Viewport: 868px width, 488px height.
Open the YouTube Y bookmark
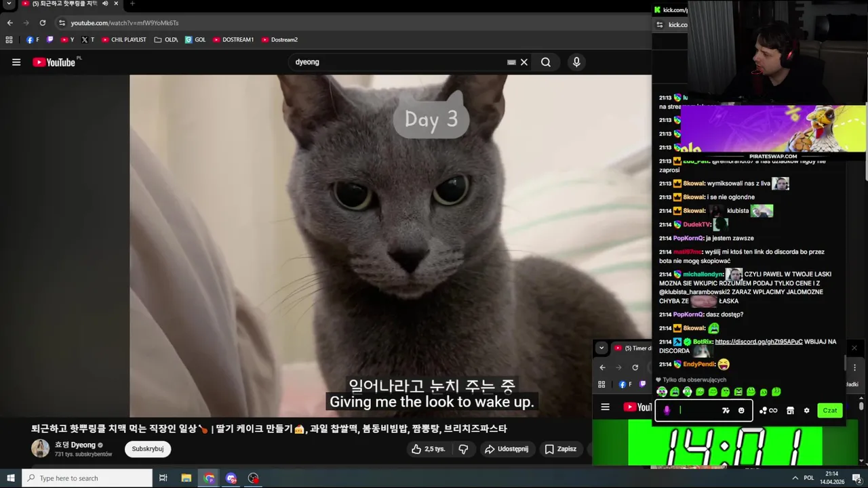coord(68,40)
